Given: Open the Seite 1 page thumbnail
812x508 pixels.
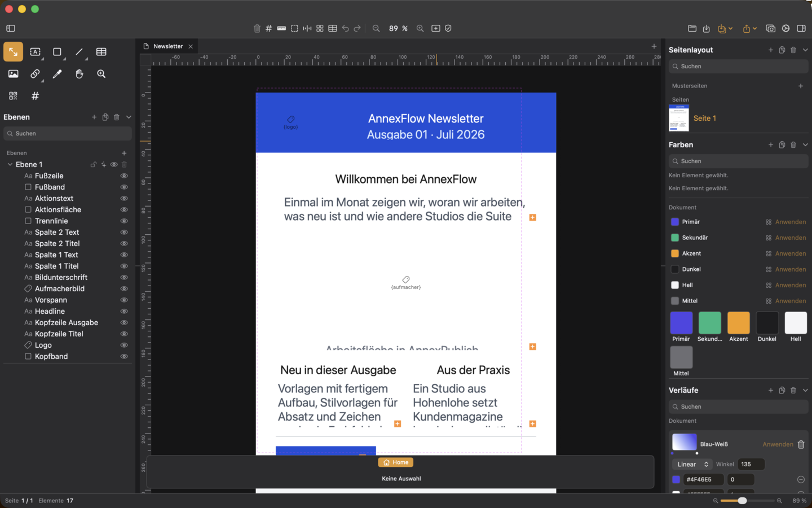Looking at the screenshot, I should point(679,118).
